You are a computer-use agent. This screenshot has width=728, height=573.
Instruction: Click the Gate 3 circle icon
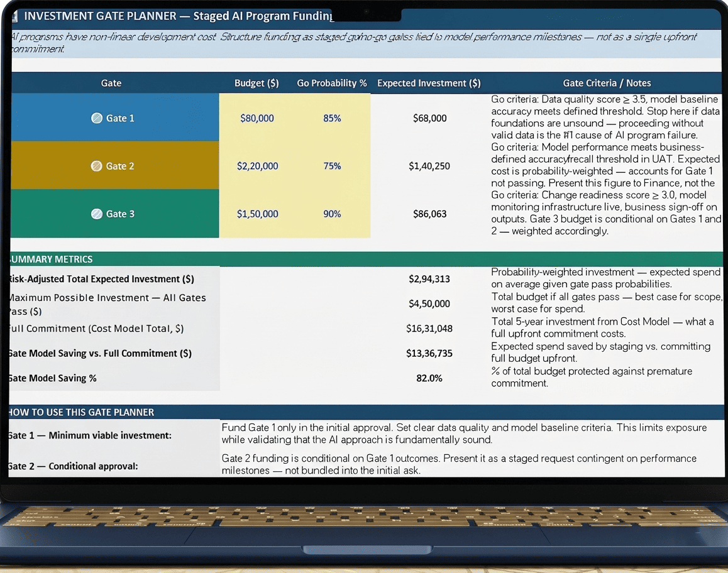[97, 214]
